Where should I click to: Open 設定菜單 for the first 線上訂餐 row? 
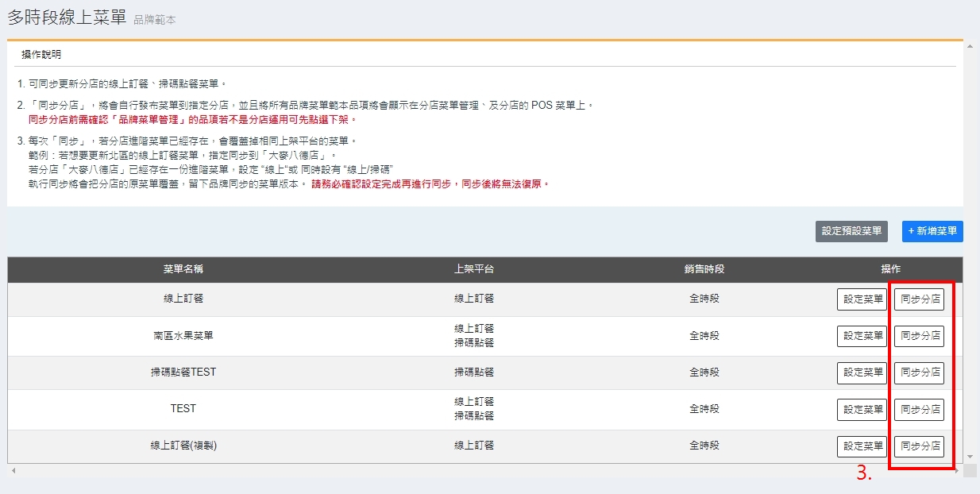click(862, 299)
